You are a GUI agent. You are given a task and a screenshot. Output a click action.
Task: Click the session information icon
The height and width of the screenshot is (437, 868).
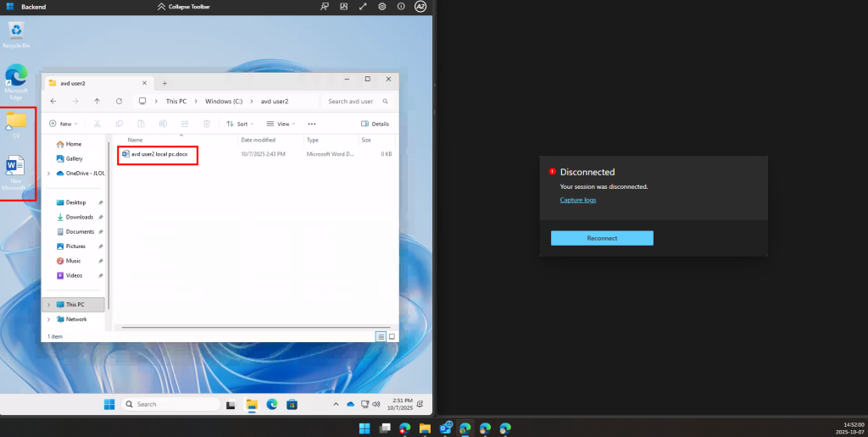(x=401, y=7)
